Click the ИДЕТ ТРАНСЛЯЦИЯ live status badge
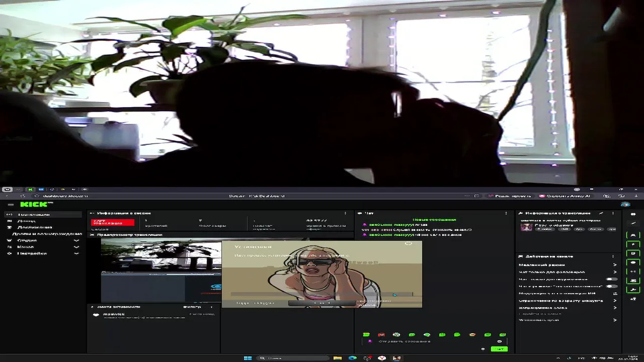Image resolution: width=644 pixels, height=362 pixels. point(113,222)
